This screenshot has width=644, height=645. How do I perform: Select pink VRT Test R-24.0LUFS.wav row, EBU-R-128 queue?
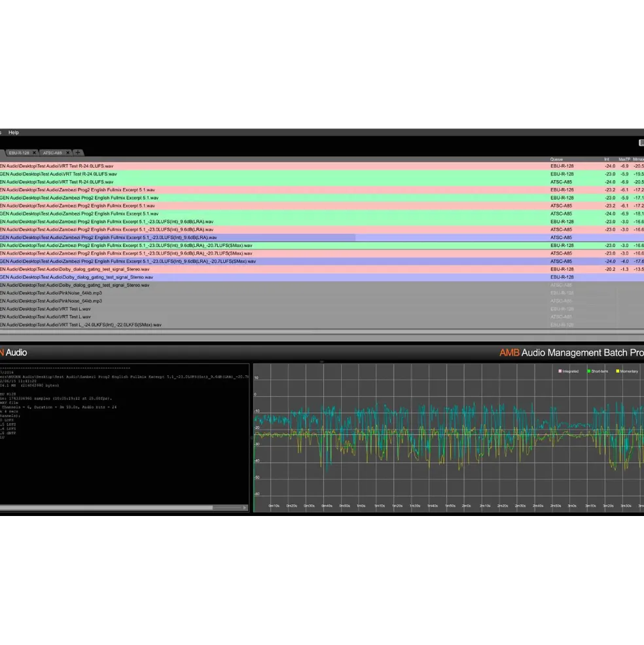pos(322,166)
